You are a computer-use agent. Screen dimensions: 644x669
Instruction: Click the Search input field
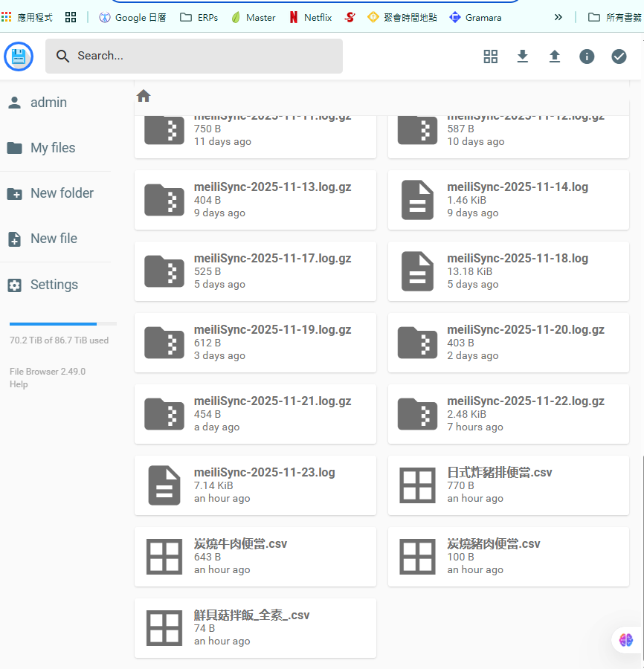pyautogui.click(x=193, y=56)
